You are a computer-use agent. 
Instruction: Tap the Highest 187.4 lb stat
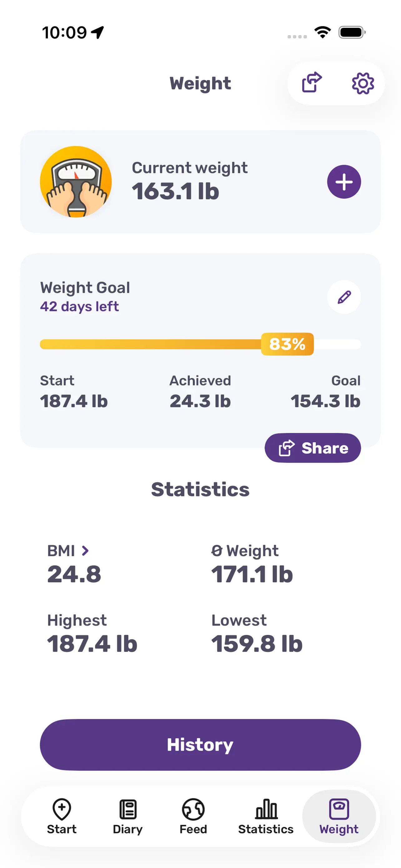click(x=92, y=633)
